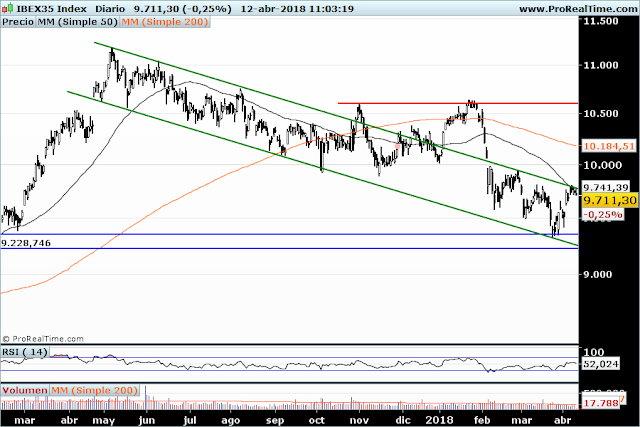Click the sep month on the time axis
Image resolution: width=640 pixels, height=427 pixels.
coord(275,420)
